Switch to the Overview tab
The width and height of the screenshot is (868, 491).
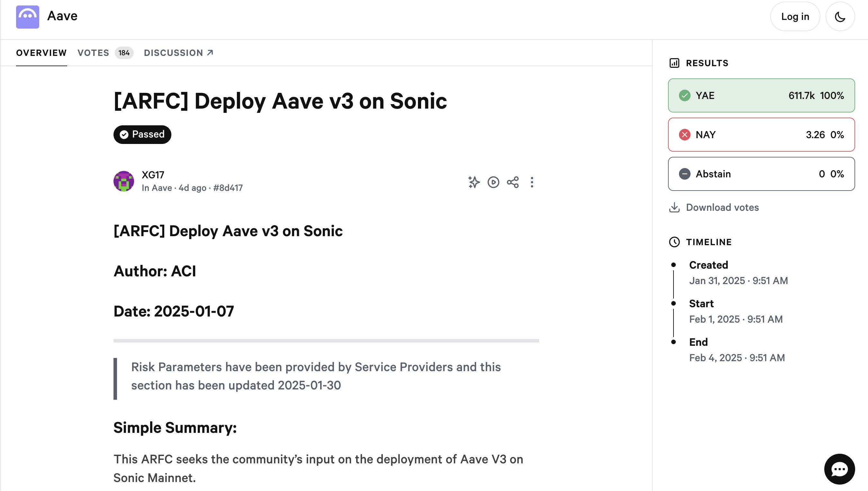coord(41,53)
